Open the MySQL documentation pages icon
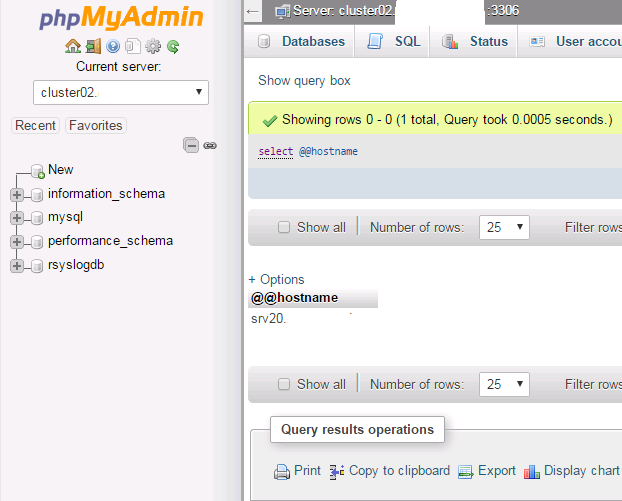Viewport: 622px width, 501px height. click(x=133, y=46)
